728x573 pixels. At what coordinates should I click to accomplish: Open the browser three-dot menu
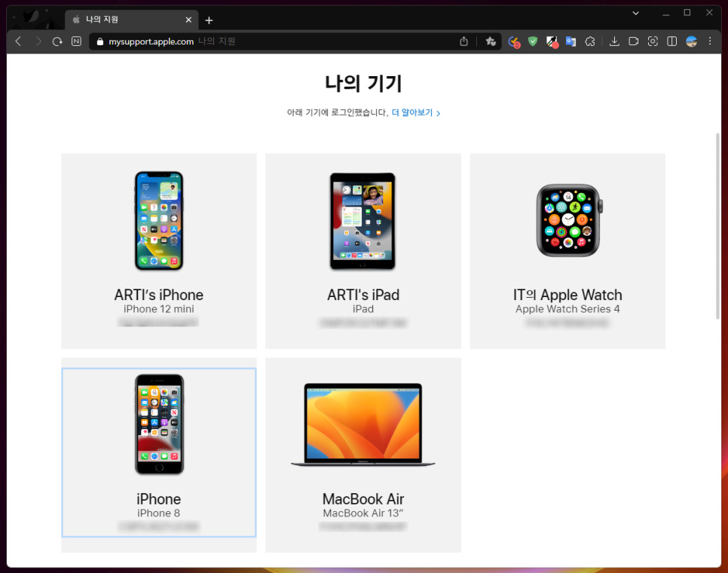710,41
